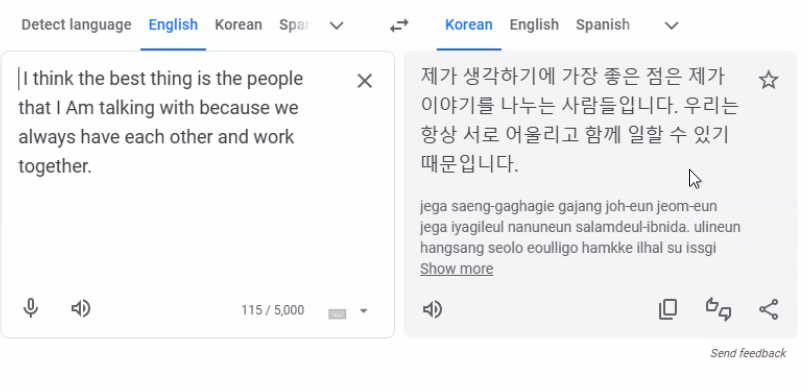Listen to the English source text
Viewport: 808px width, 392px height.
[x=81, y=309]
